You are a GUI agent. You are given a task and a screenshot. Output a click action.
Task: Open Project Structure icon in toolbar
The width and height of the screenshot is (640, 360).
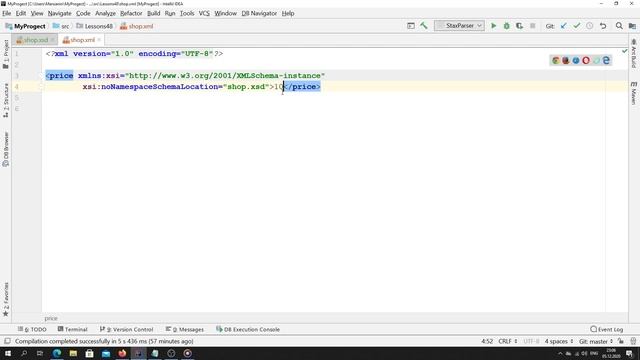point(632,26)
